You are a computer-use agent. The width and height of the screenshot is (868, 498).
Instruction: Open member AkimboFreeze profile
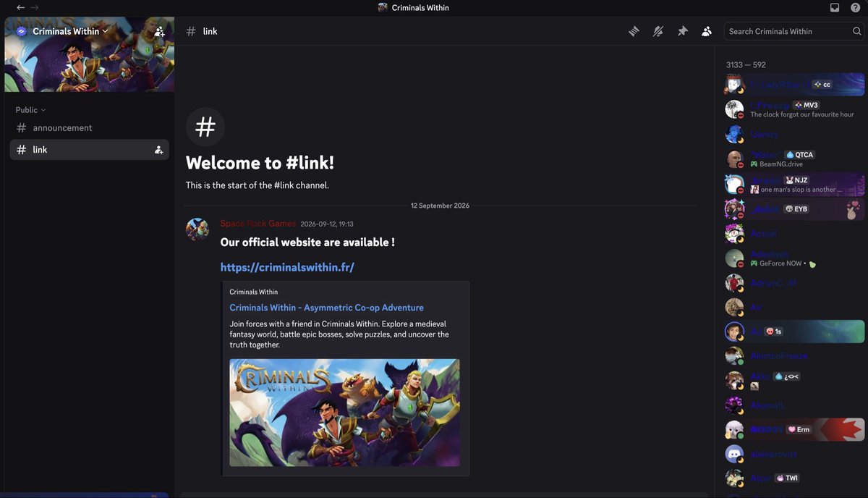[794, 356]
